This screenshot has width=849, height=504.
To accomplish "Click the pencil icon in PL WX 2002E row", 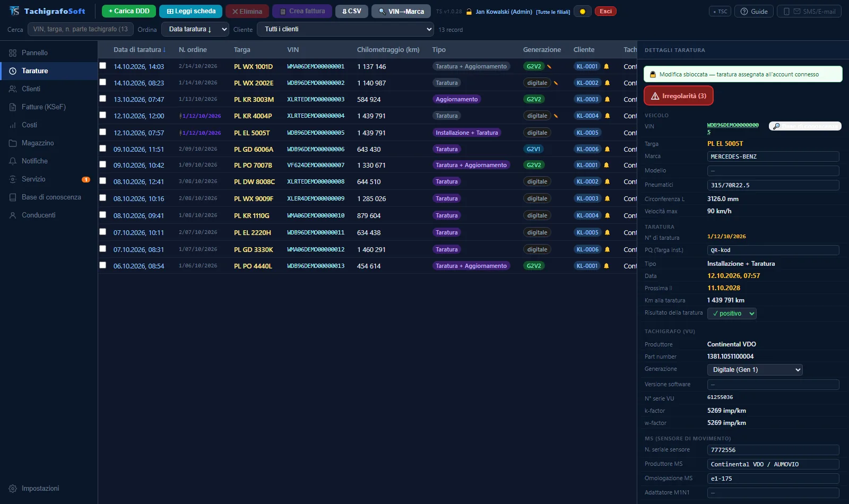I will coord(556,83).
